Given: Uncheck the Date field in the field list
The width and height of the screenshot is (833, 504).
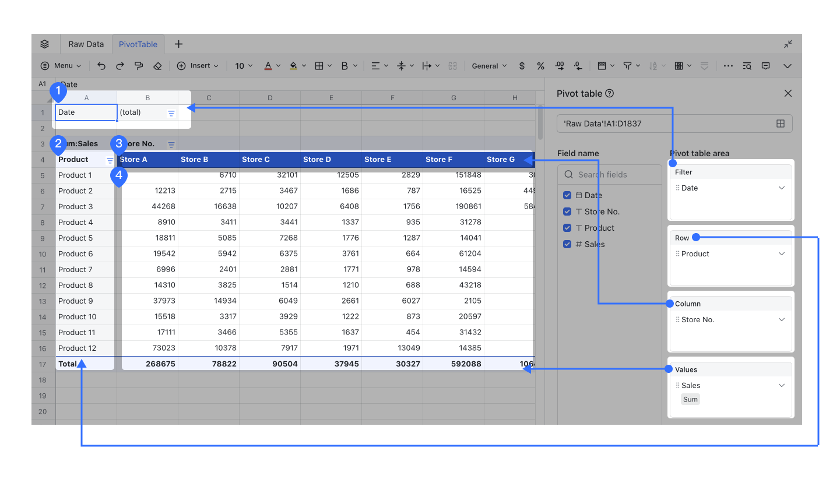Looking at the screenshot, I should 567,195.
